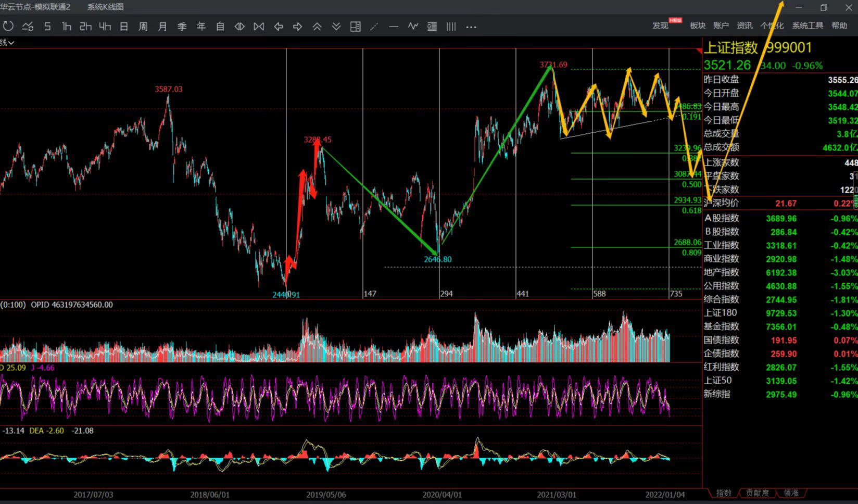Image resolution: width=858 pixels, height=504 pixels.
Task: Click the 2018/06/01 date on time axis
Action: pyautogui.click(x=210, y=495)
